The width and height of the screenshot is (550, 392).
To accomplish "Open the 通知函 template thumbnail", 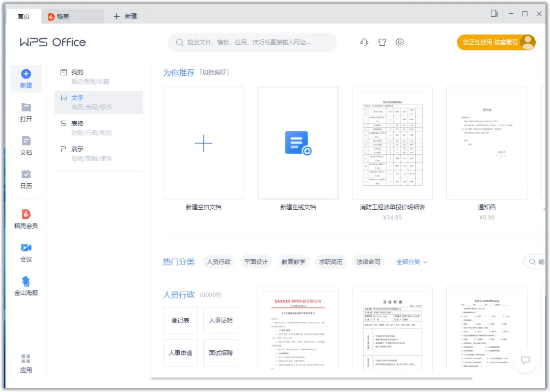I will point(486,143).
